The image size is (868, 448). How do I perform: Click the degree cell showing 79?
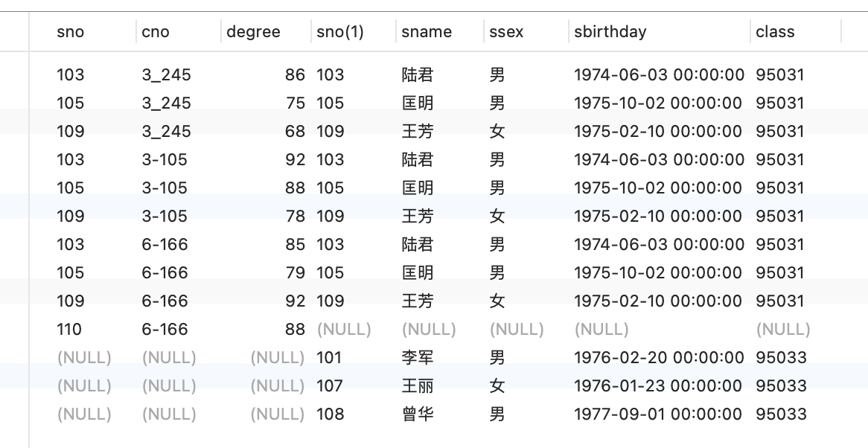pos(295,273)
